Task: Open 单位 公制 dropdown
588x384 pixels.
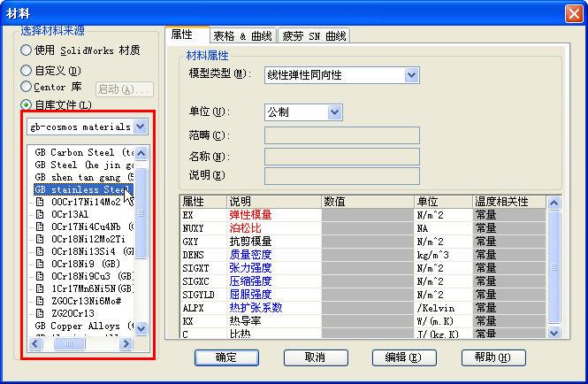Action: [x=335, y=112]
